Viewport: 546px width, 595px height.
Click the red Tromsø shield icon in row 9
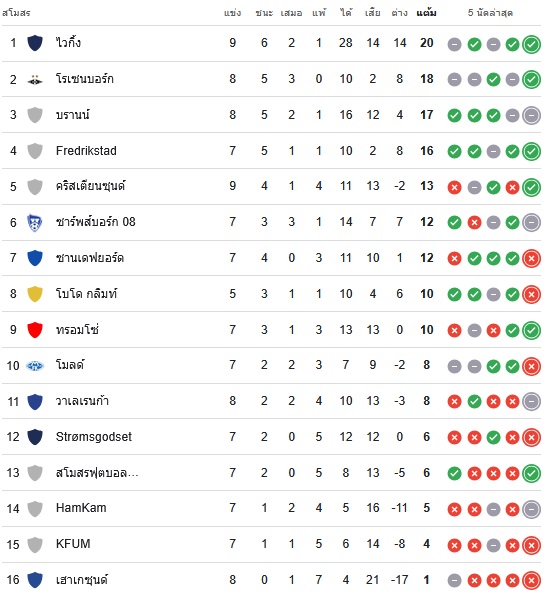click(x=35, y=330)
